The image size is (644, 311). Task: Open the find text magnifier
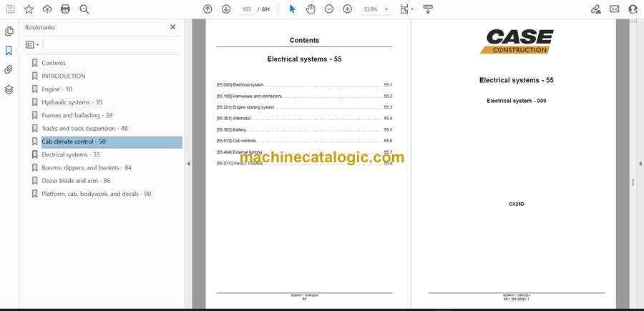point(84,9)
